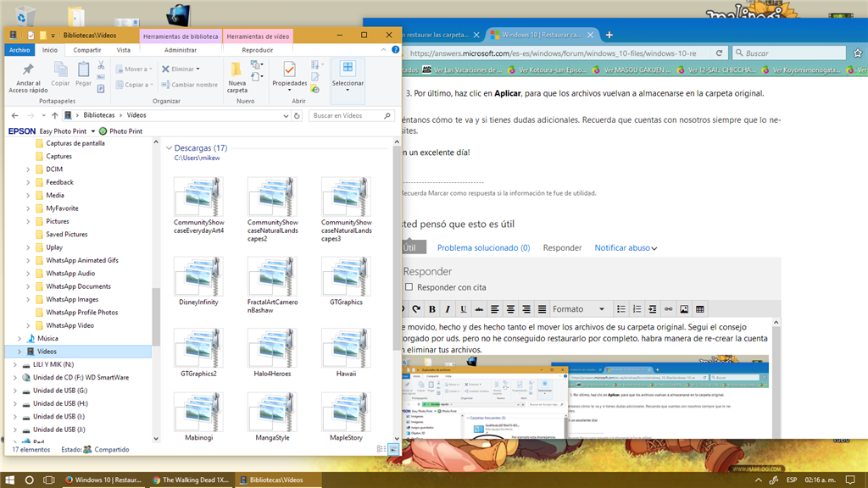The height and width of the screenshot is (488, 868).
Task: Justify text in reply editor
Action: (542, 309)
